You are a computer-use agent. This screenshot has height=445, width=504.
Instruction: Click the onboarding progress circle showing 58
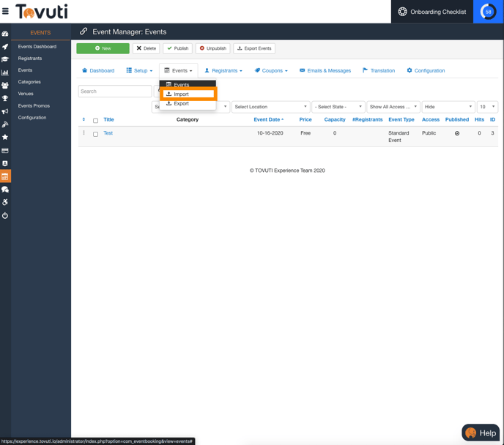pyautogui.click(x=488, y=12)
